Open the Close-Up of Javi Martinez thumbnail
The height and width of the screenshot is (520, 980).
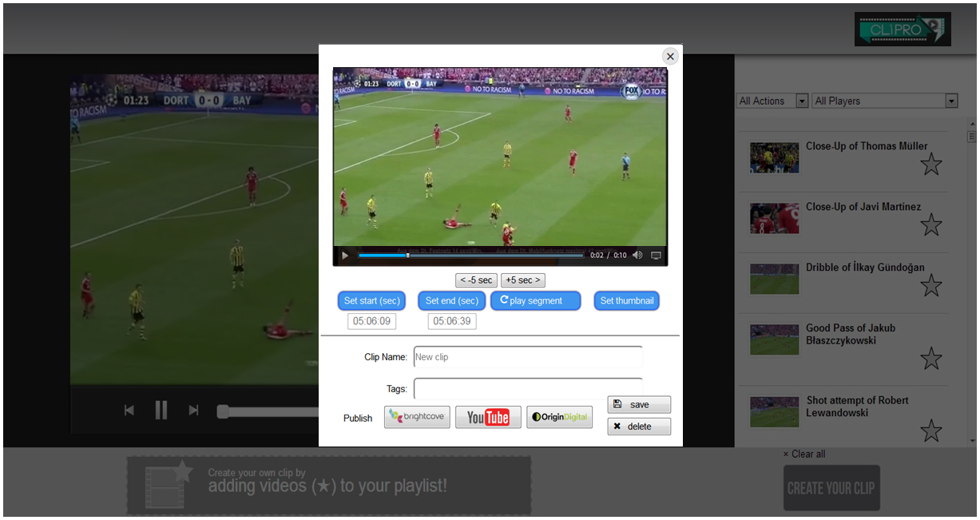[x=774, y=218]
